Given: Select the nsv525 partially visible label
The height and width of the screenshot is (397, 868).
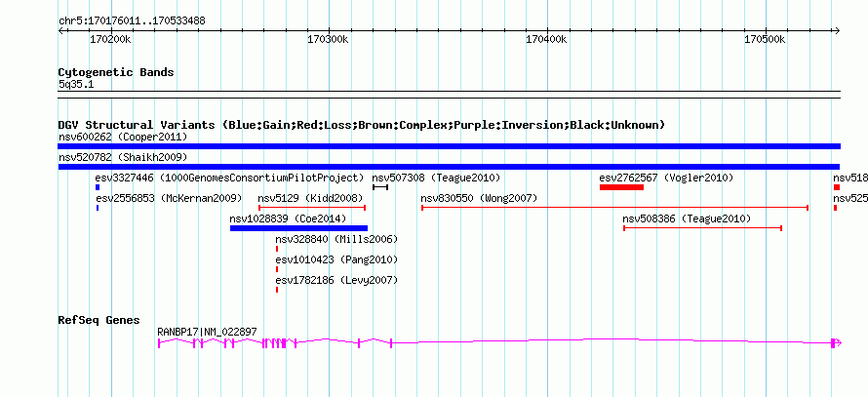Looking at the screenshot, I should 850,198.
